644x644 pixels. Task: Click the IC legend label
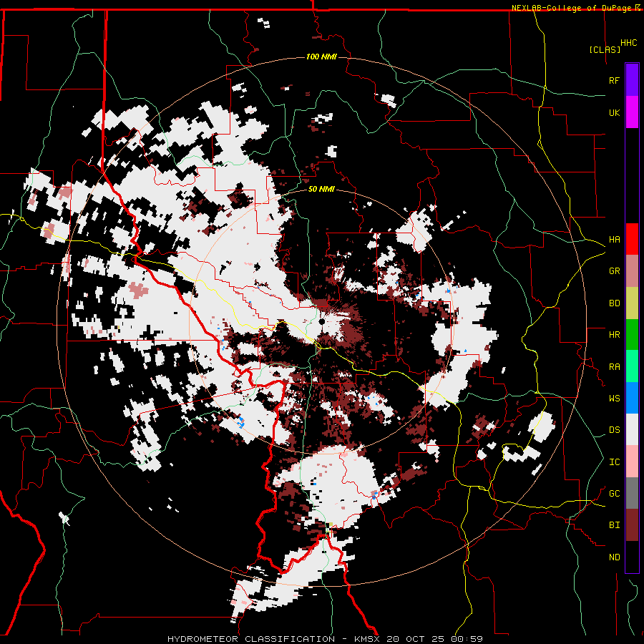coord(614,462)
